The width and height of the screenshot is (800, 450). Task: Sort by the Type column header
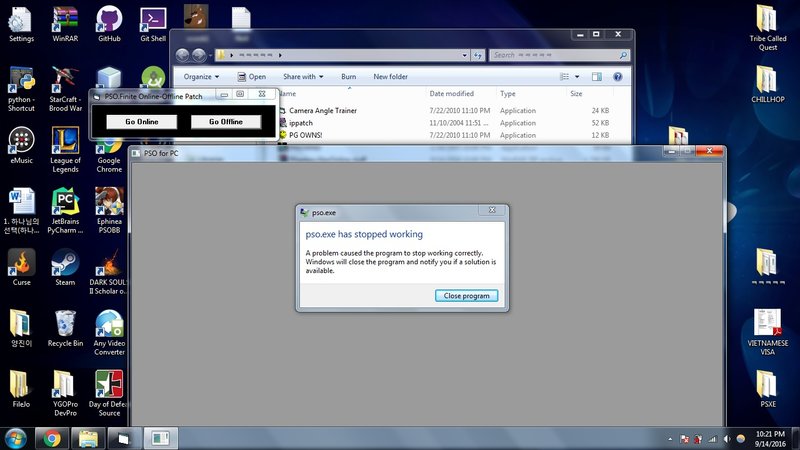point(508,93)
